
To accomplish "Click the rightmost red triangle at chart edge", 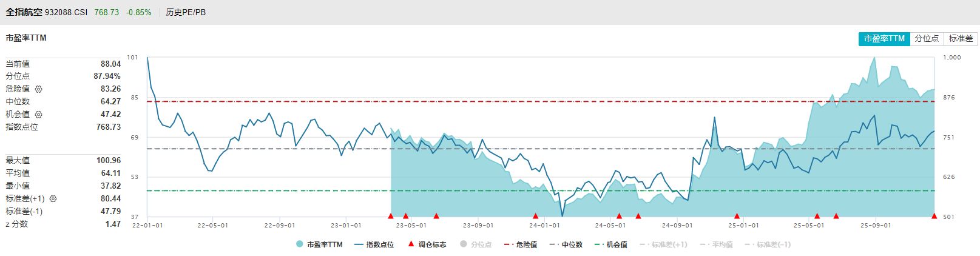I will coord(934,215).
